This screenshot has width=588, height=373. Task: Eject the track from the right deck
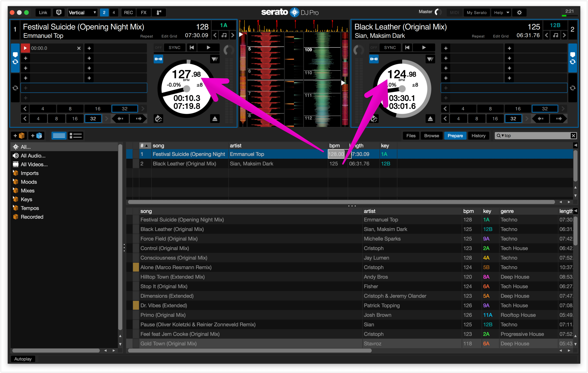430,119
